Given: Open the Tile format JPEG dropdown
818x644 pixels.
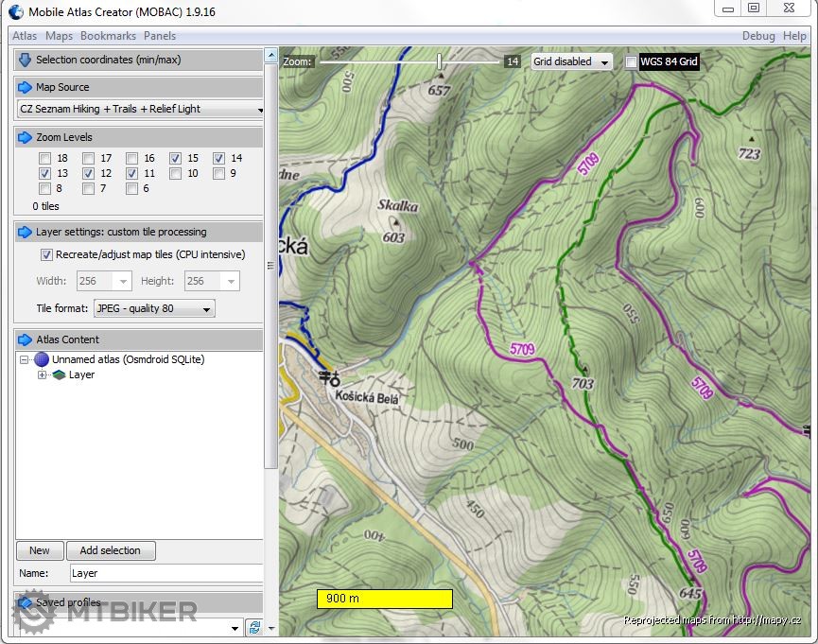Looking at the screenshot, I should (207, 308).
